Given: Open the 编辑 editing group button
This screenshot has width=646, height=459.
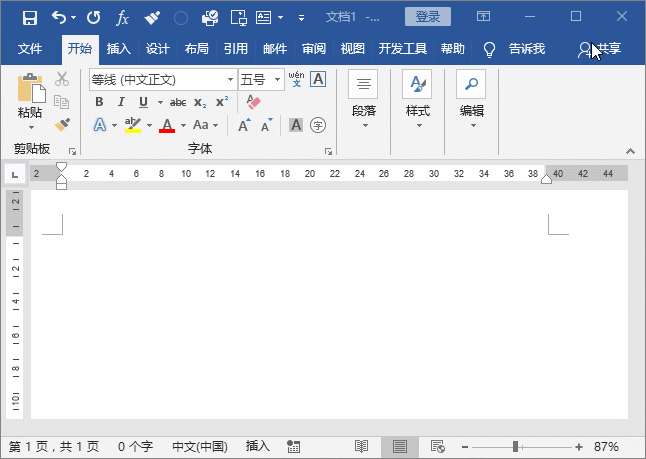Looking at the screenshot, I should [x=472, y=99].
